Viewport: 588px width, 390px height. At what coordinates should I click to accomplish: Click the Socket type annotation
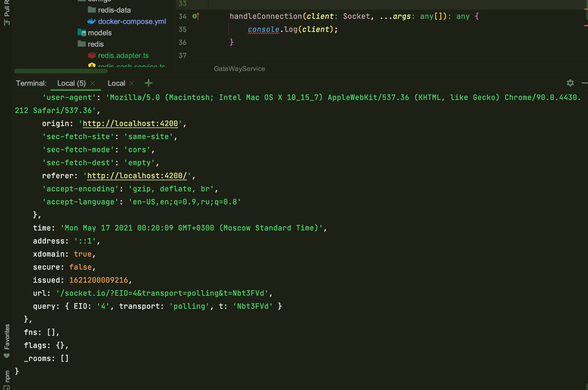[x=356, y=16]
